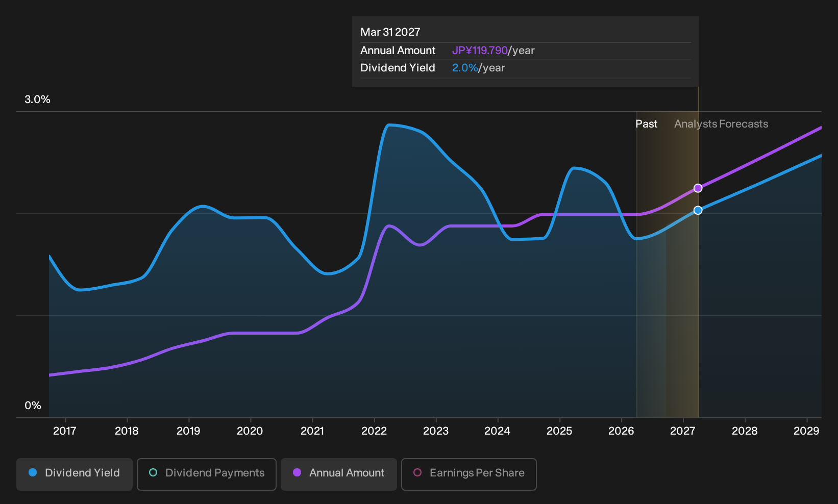Click the 2017 x-axis label
This screenshot has height=504, width=838.
pos(65,431)
